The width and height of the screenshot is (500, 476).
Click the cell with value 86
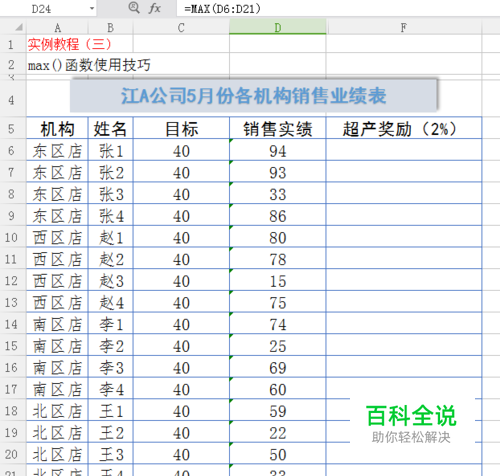coord(278,216)
